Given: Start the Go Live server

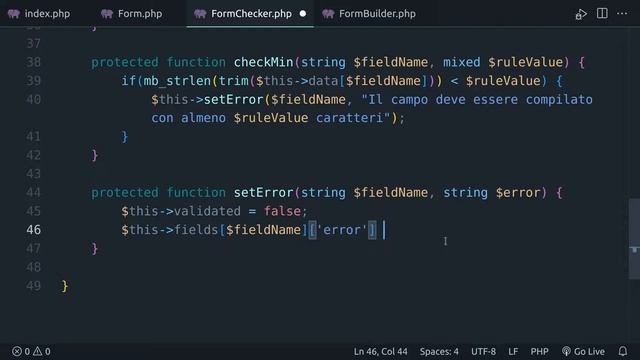Looking at the screenshot, I should tap(583, 351).
